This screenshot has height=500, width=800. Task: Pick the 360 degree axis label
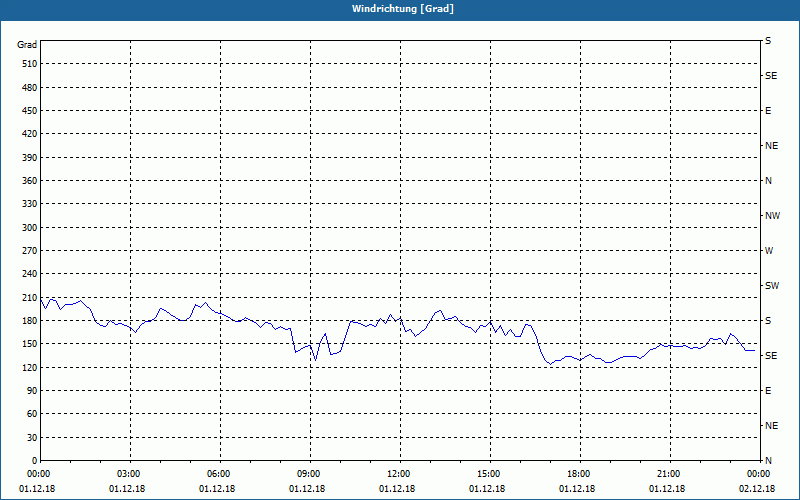click(30, 181)
